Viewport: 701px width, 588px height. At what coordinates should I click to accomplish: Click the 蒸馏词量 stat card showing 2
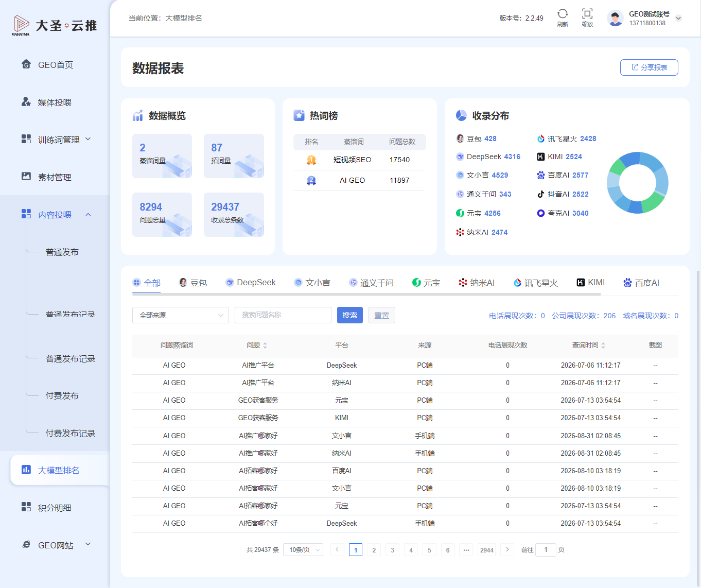coord(162,156)
